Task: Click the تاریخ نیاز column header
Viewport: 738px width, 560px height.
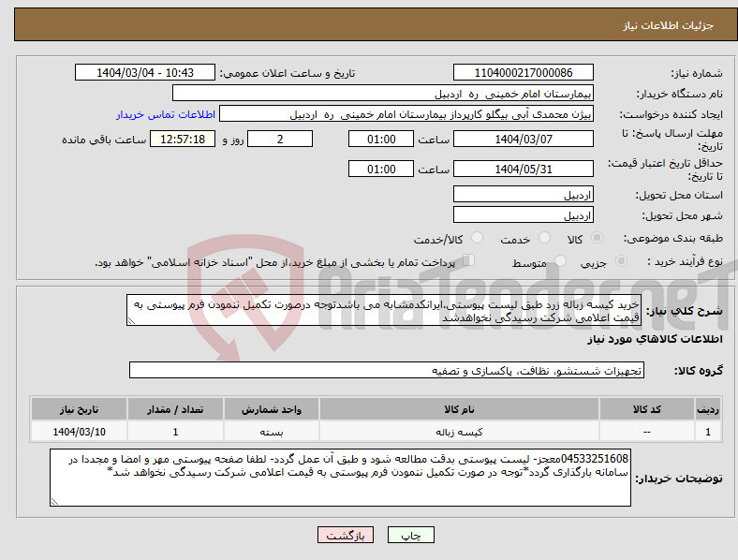Action: (x=79, y=409)
